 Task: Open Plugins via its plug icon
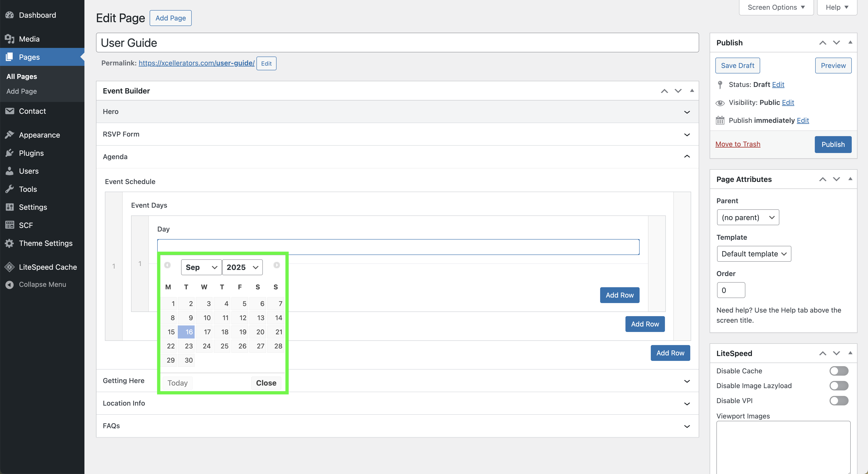point(9,153)
